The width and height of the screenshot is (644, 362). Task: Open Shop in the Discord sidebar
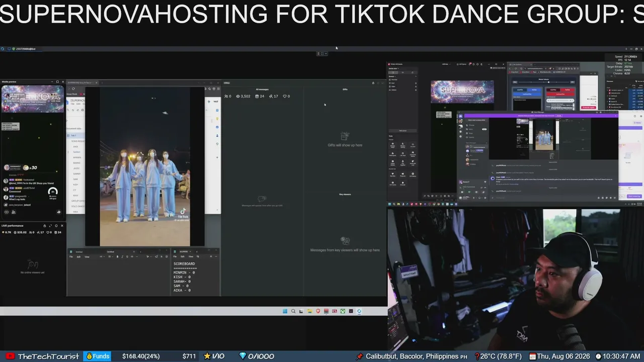[x=470, y=133]
